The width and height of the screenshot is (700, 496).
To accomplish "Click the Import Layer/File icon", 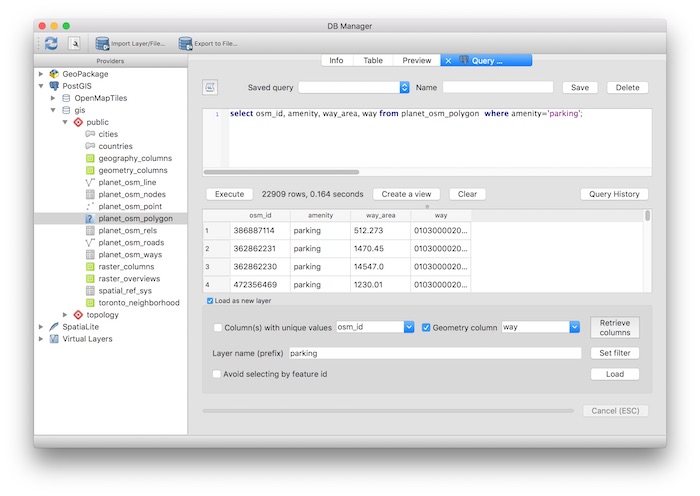I will tap(102, 43).
